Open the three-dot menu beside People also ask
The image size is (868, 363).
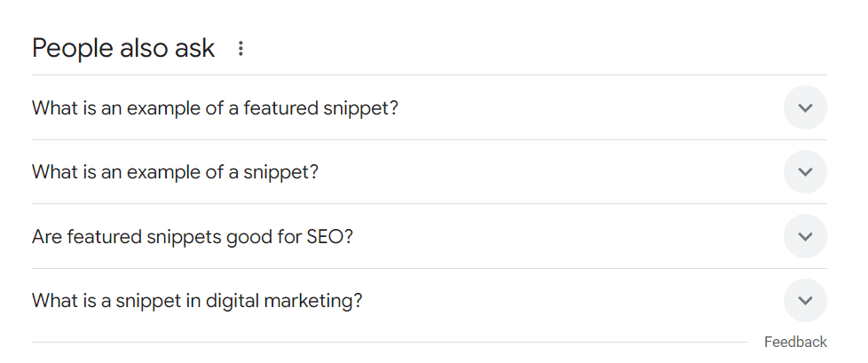click(241, 49)
